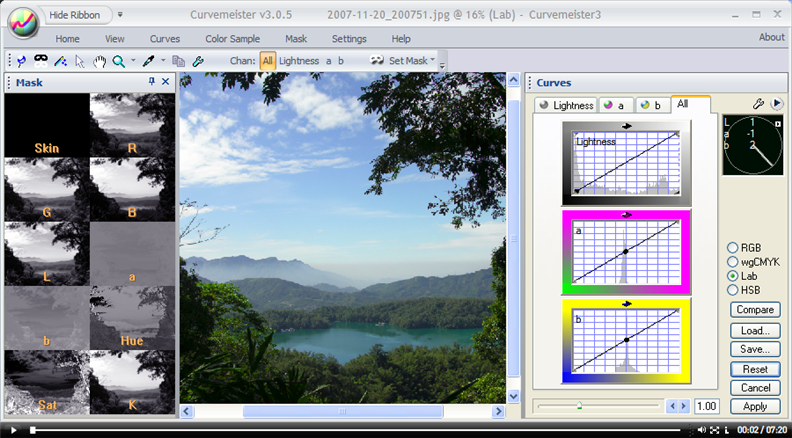Click the Curvemeister application orb button
792x438 pixels.
click(23, 22)
